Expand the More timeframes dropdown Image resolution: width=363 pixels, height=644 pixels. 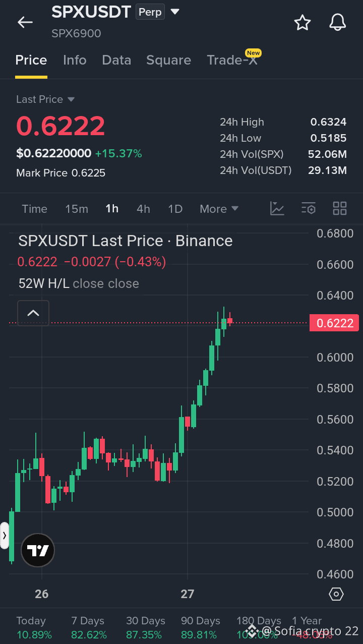coord(219,209)
